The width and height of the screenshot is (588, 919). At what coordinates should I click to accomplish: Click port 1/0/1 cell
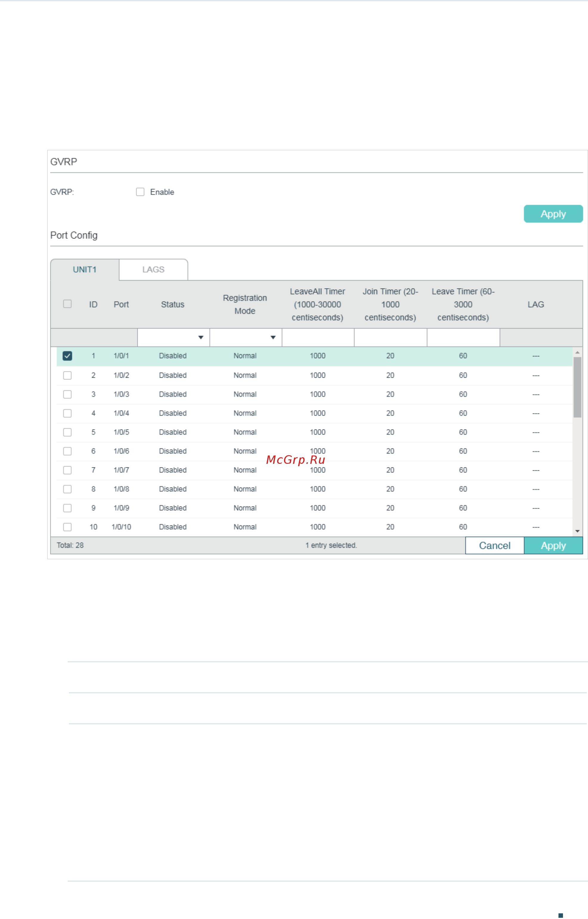pyautogui.click(x=121, y=356)
